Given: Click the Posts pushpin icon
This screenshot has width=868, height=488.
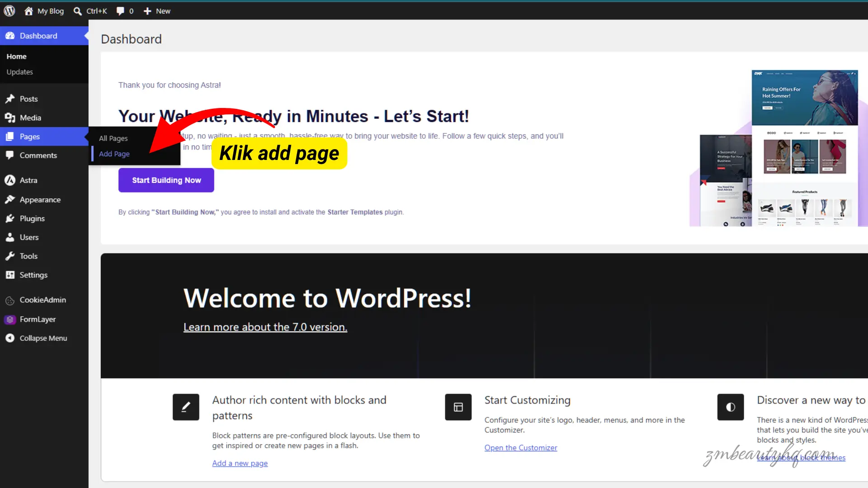Looking at the screenshot, I should (10, 99).
